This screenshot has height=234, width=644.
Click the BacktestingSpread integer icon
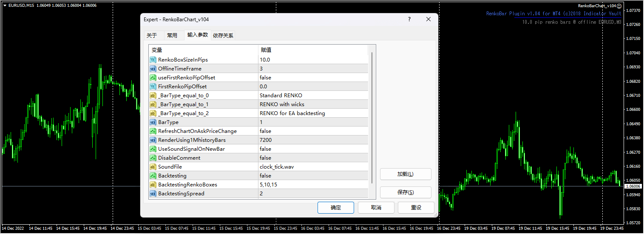coord(153,194)
